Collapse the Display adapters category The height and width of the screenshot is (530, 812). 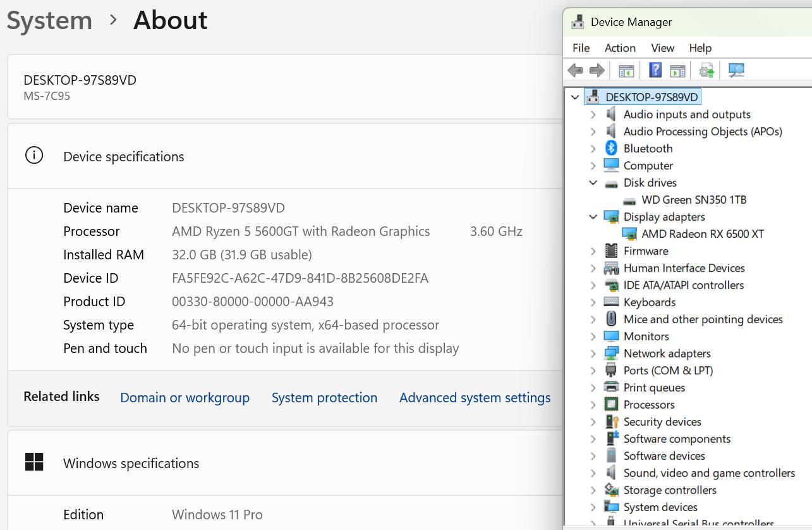[x=593, y=216]
